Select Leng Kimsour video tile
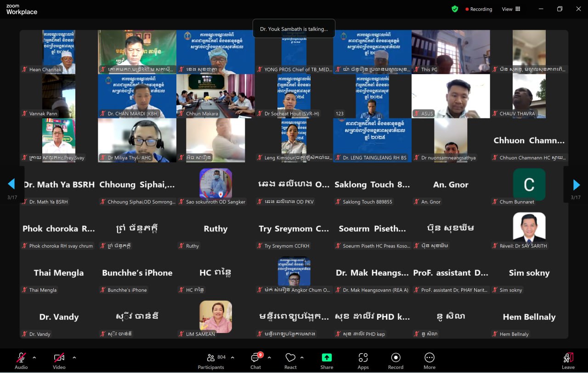 (x=294, y=140)
